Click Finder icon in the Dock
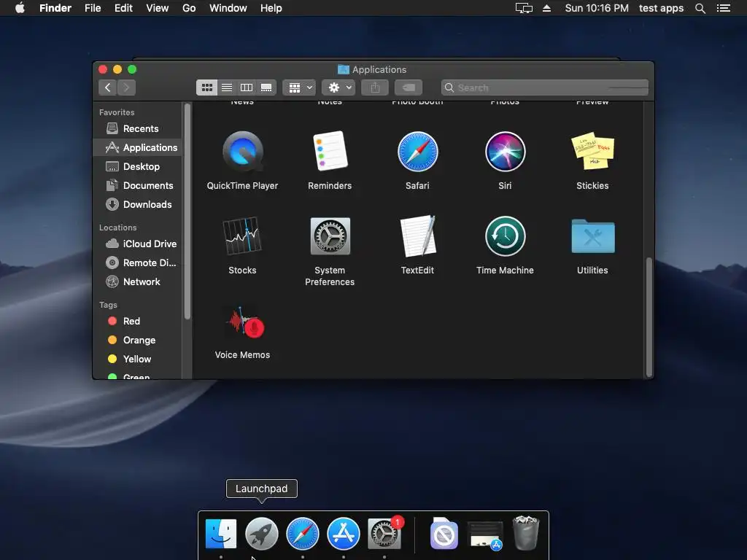 pos(220,534)
